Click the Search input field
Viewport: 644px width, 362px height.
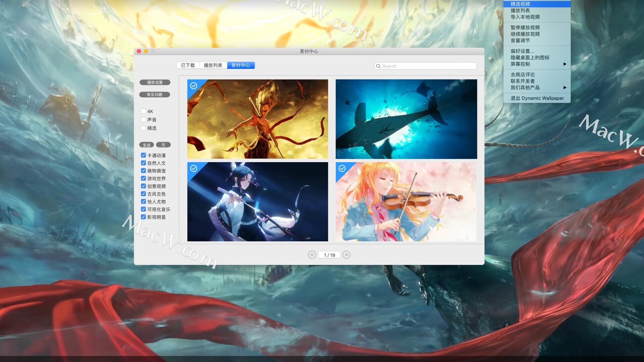tap(425, 66)
